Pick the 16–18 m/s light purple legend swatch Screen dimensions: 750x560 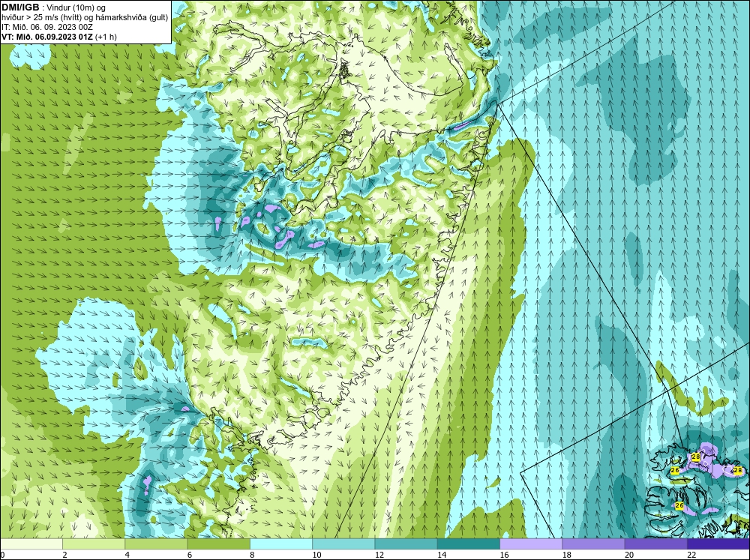[531, 544]
